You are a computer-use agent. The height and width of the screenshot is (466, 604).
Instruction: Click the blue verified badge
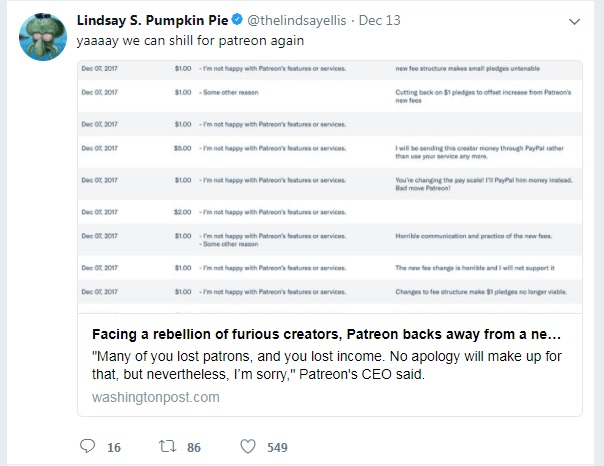[x=237, y=19]
